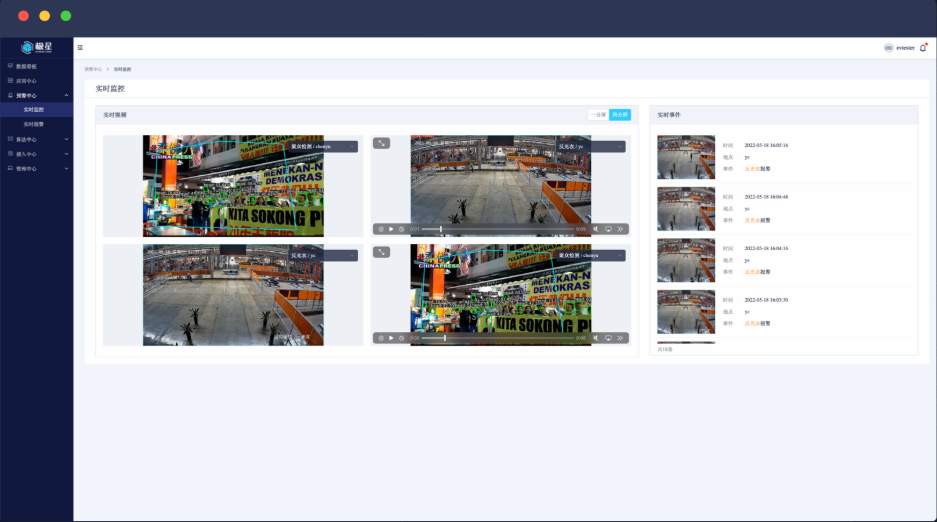The width and height of the screenshot is (937, 522).
Task: Click the bottom-left warehouse video
Action: click(233, 294)
